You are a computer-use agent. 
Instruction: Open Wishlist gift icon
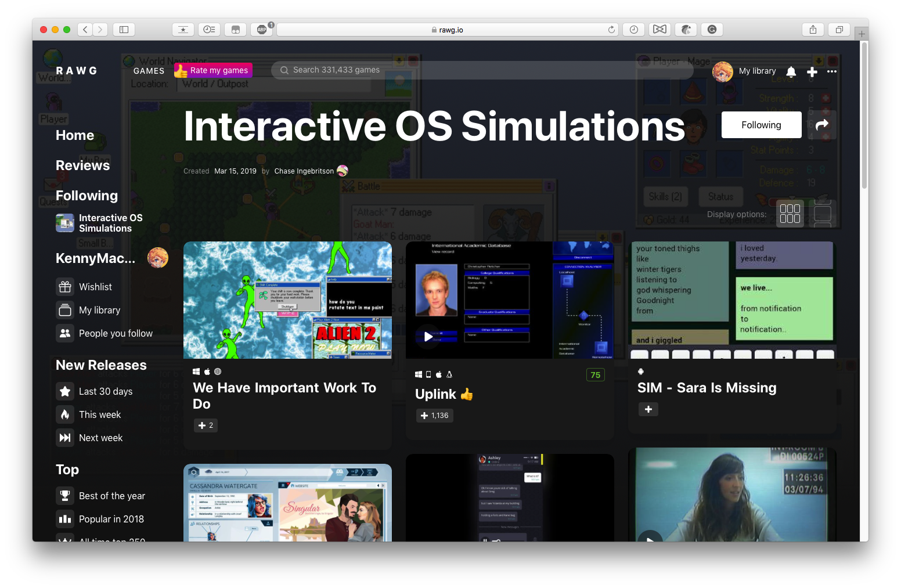pyautogui.click(x=65, y=287)
